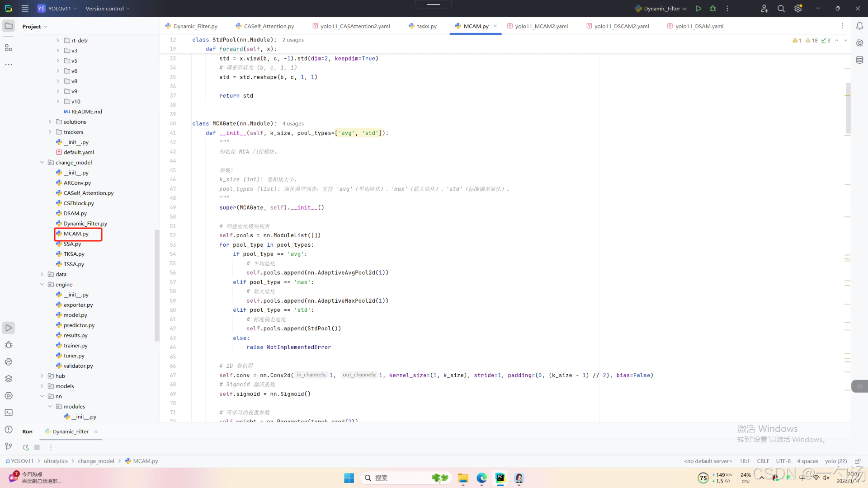The image size is (868, 488).
Task: Start debugging with the bug icon
Action: click(x=713, y=9)
